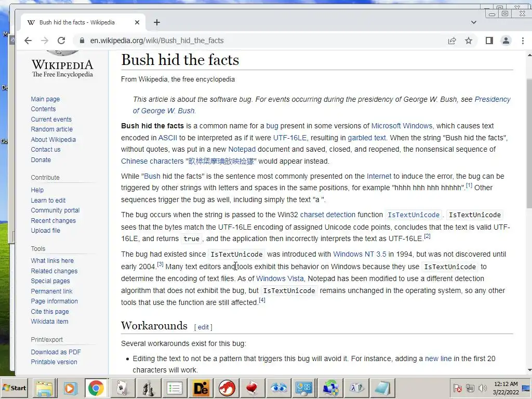Screen dimensions: 532x399
Task: Visit the Community portal
Action: point(55,210)
